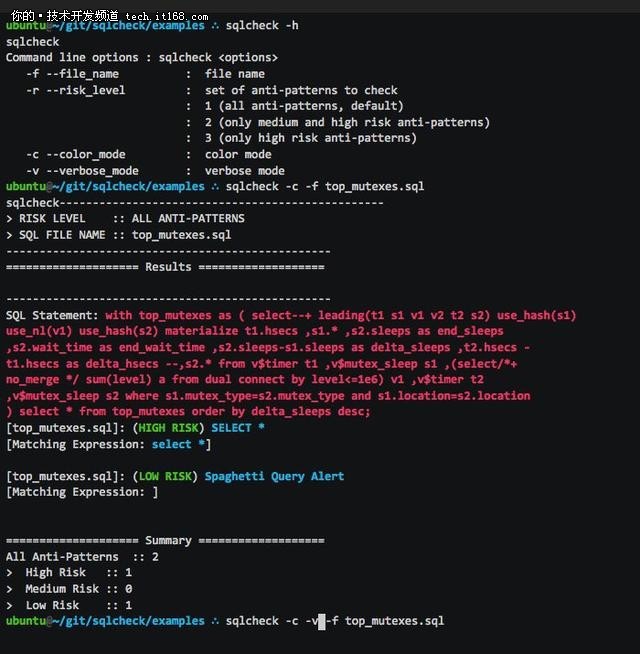Image resolution: width=640 pixels, height=654 pixels.
Task: Click 'SQL FILE NAME :: top_mutexes.sql' line
Action: click(118, 235)
